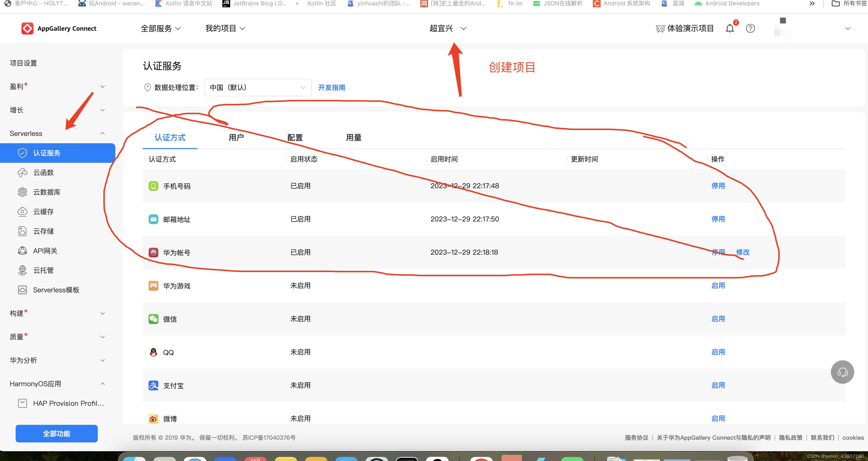868x461 pixels.
Task: Click the HAP Provision Profile icon
Action: [22, 403]
